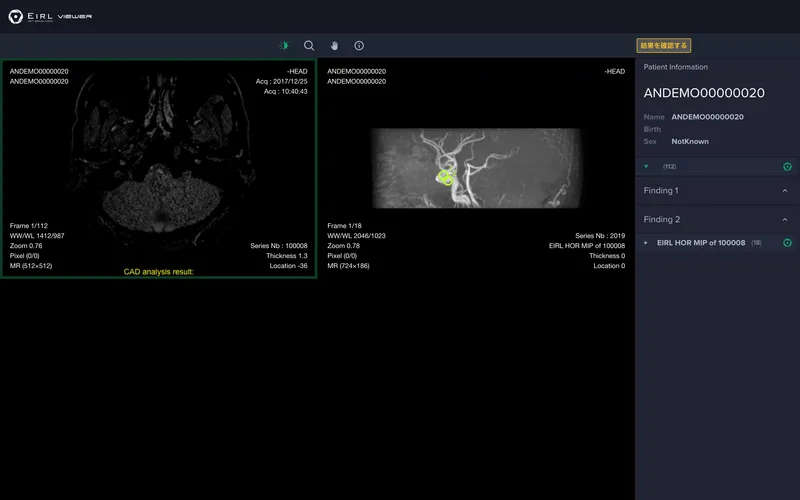
Task: Click shield icon on EIRL HOR MIP row
Action: pyautogui.click(x=787, y=243)
